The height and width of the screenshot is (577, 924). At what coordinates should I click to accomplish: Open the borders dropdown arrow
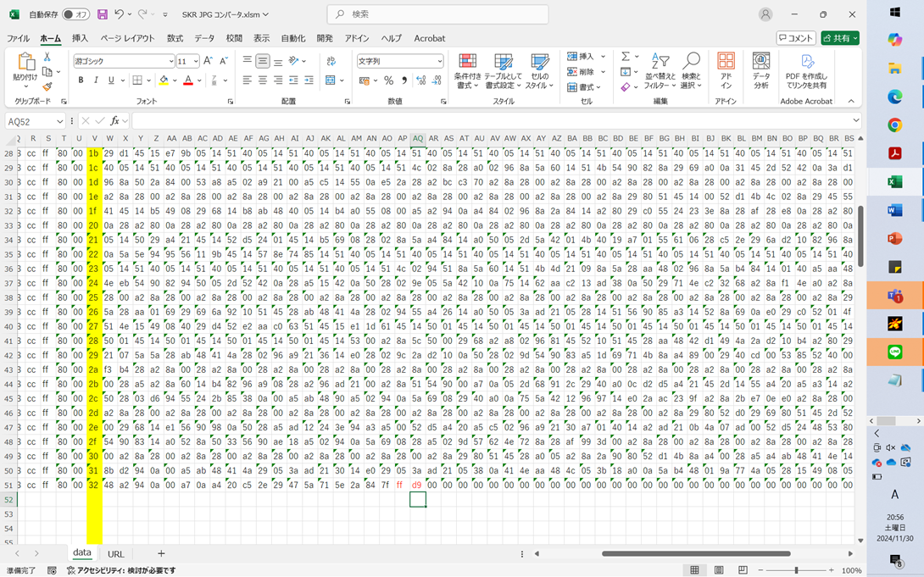coord(148,80)
